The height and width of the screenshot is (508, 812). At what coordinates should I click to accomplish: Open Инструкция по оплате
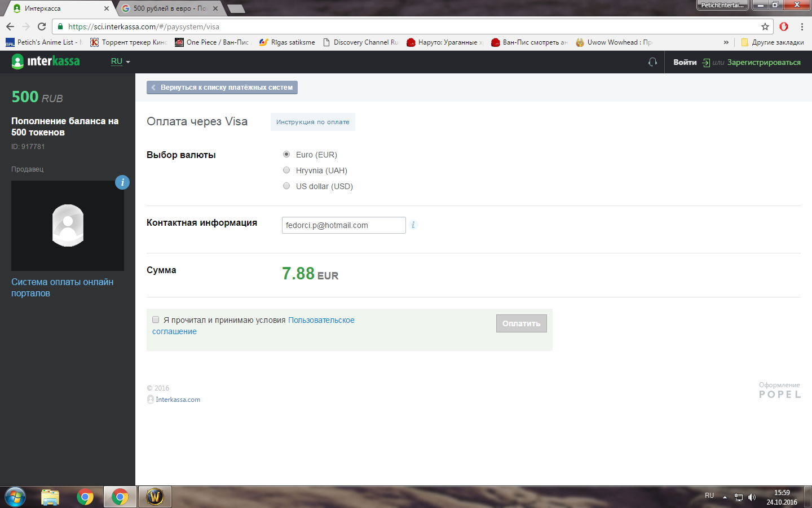tap(313, 122)
